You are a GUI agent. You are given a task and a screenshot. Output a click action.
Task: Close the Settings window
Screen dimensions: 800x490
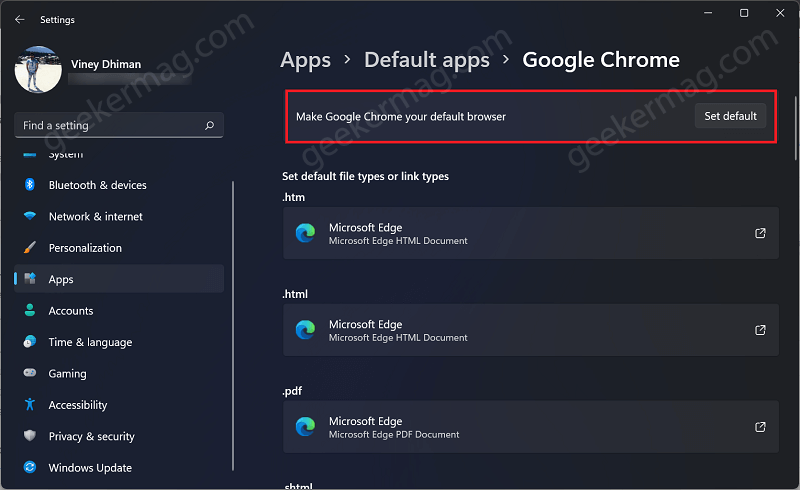pyautogui.click(x=780, y=13)
